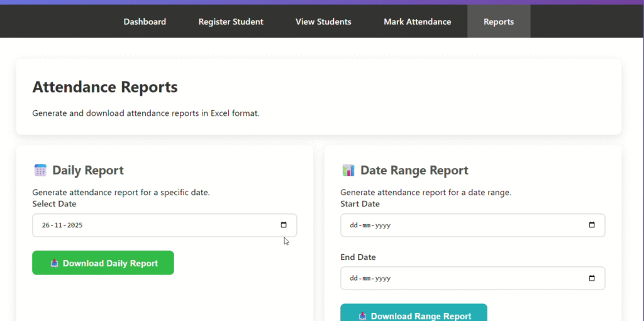Select the Reports navigation tab
Image resolution: width=644 pixels, height=321 pixels.
[498, 21]
